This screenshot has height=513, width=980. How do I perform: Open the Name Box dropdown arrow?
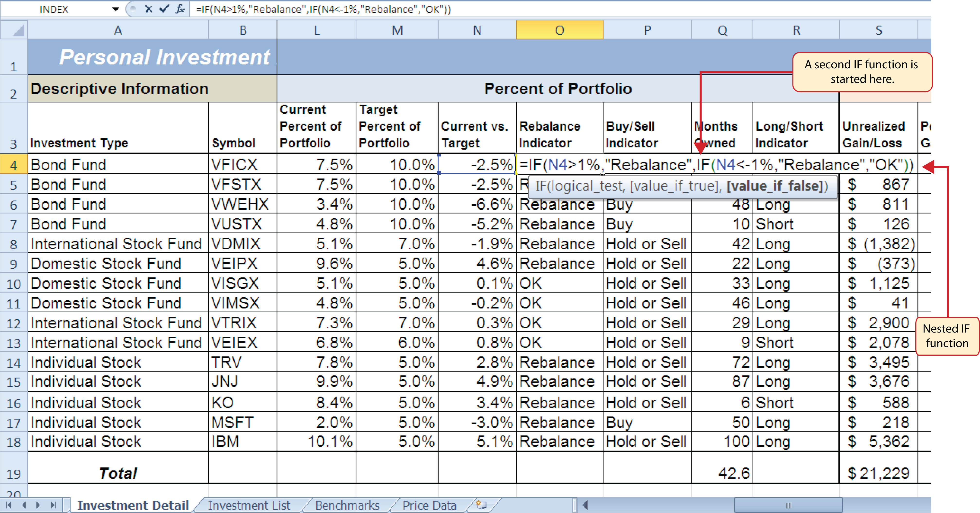[x=116, y=9]
